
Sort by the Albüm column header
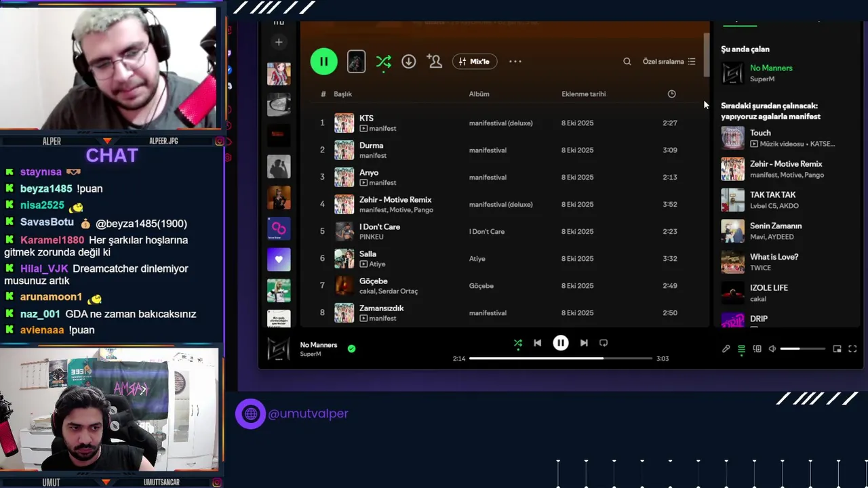(479, 94)
